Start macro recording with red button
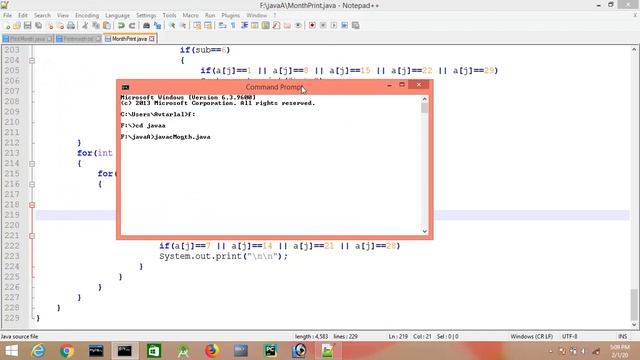Screen dimensions: 640x360 tap(312, 26)
